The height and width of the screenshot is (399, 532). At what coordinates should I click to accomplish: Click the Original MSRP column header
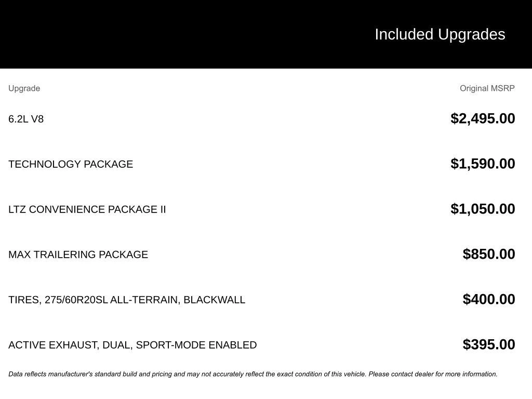point(487,88)
